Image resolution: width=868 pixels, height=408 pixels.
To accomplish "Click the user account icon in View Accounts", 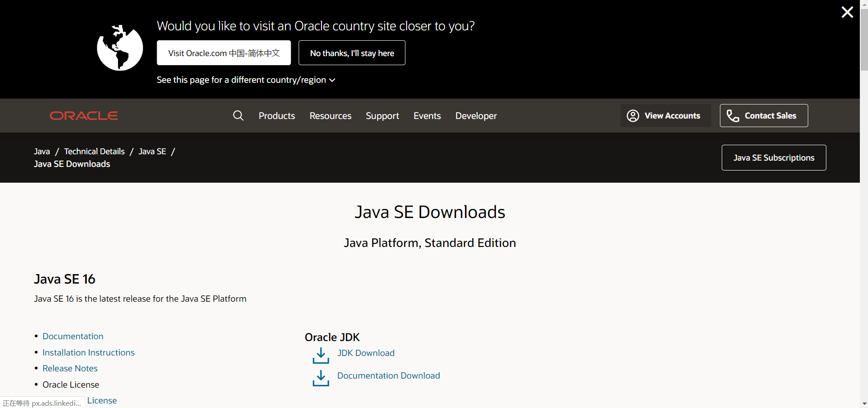I will (633, 116).
